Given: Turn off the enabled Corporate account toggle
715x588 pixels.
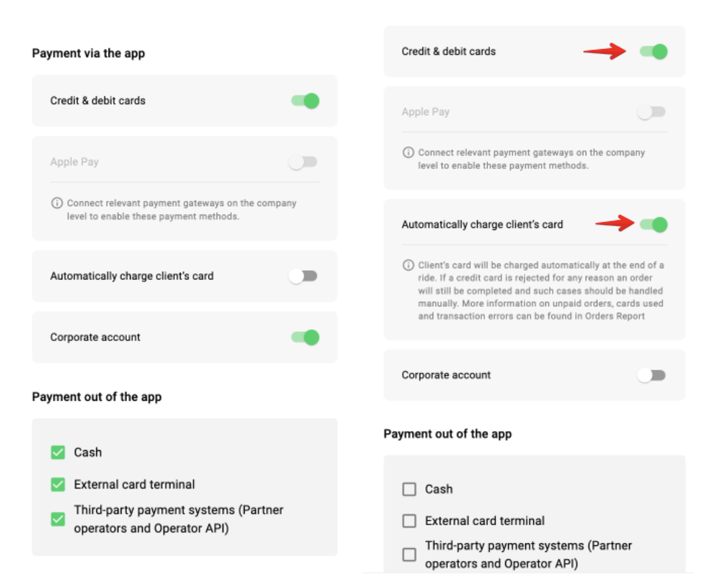Looking at the screenshot, I should coord(305,337).
